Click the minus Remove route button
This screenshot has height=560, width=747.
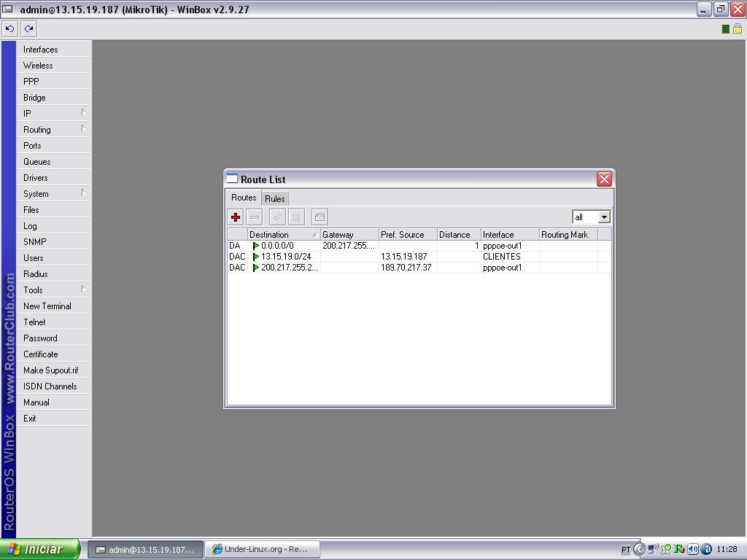[255, 217]
